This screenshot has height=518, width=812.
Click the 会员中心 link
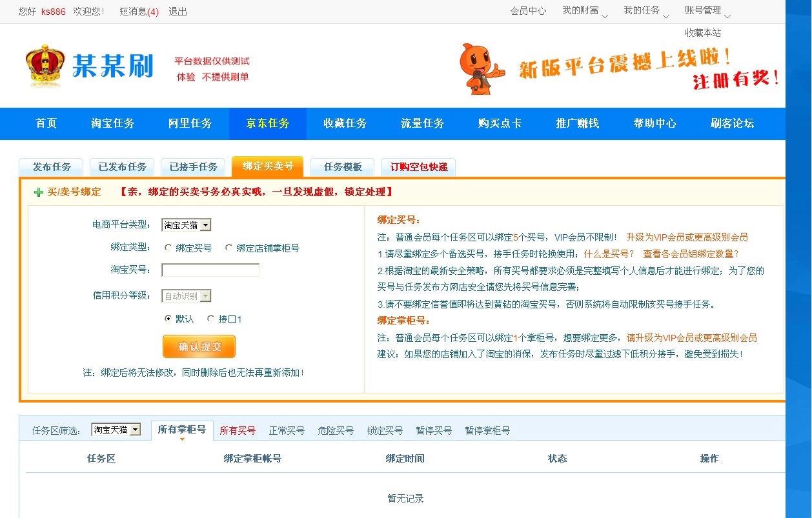(x=528, y=11)
